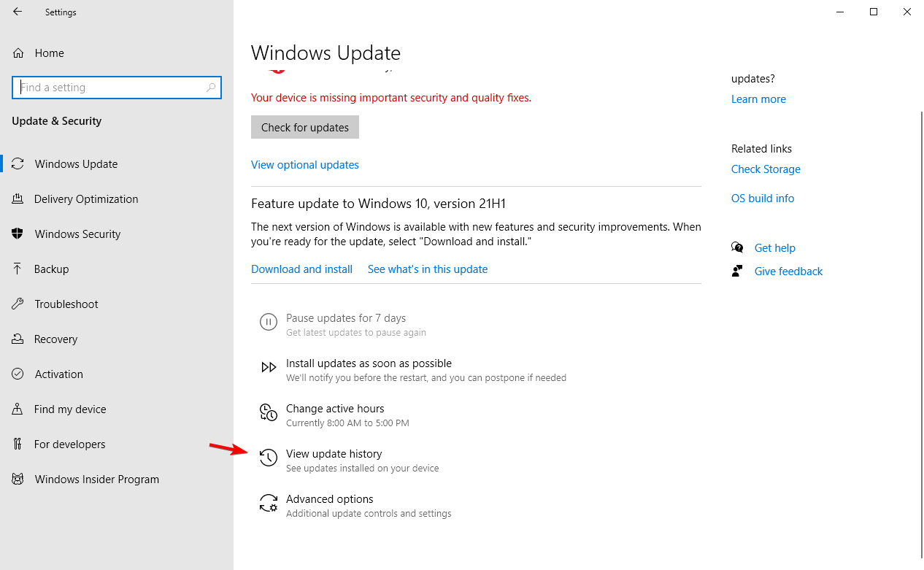
Task: Click the Learn more link
Action: (x=758, y=99)
